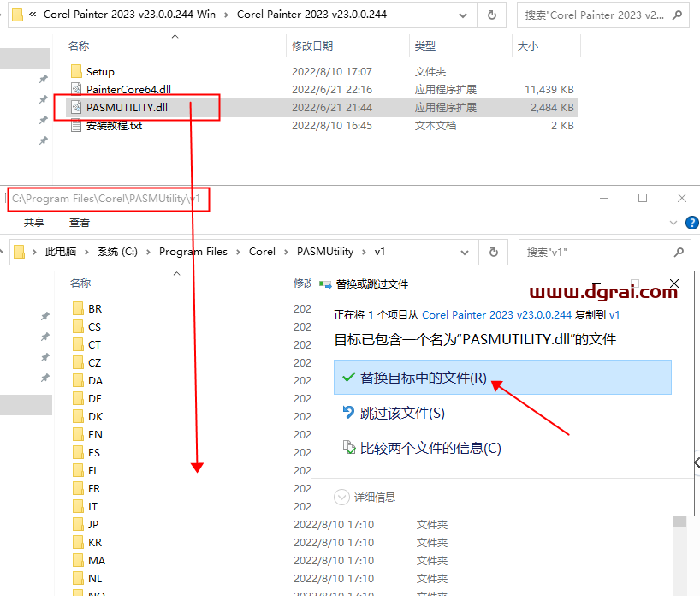This screenshot has width=700, height=596.
Task: Open DK folder icon
Action: click(78, 416)
